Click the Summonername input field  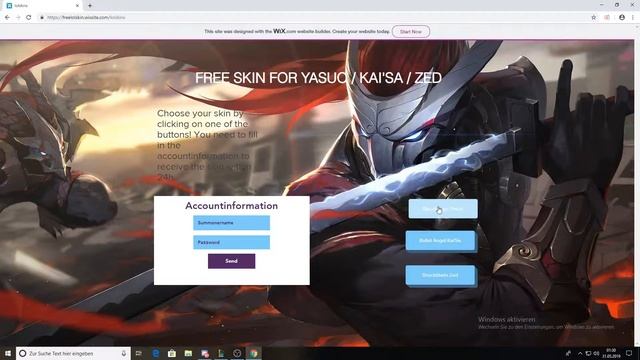click(x=231, y=223)
